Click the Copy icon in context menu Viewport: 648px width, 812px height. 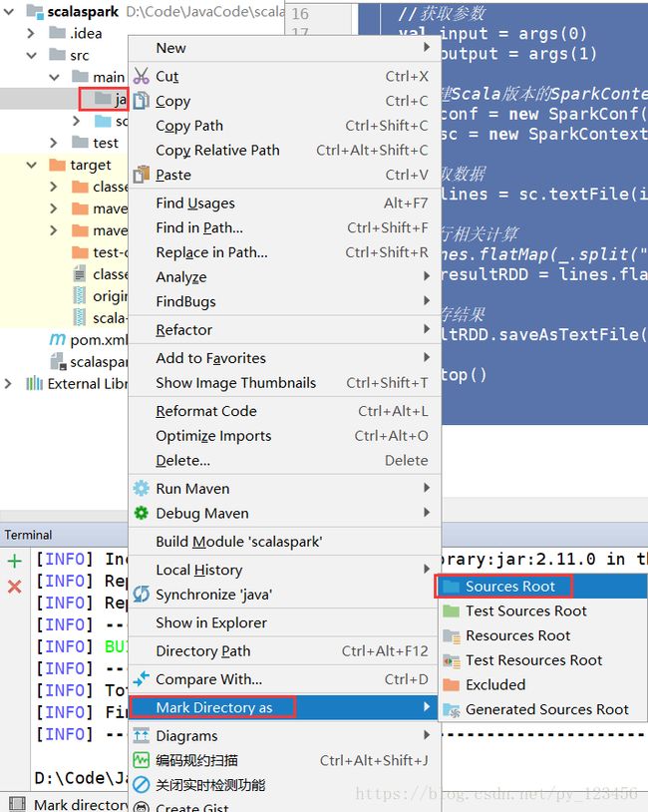click(141, 101)
